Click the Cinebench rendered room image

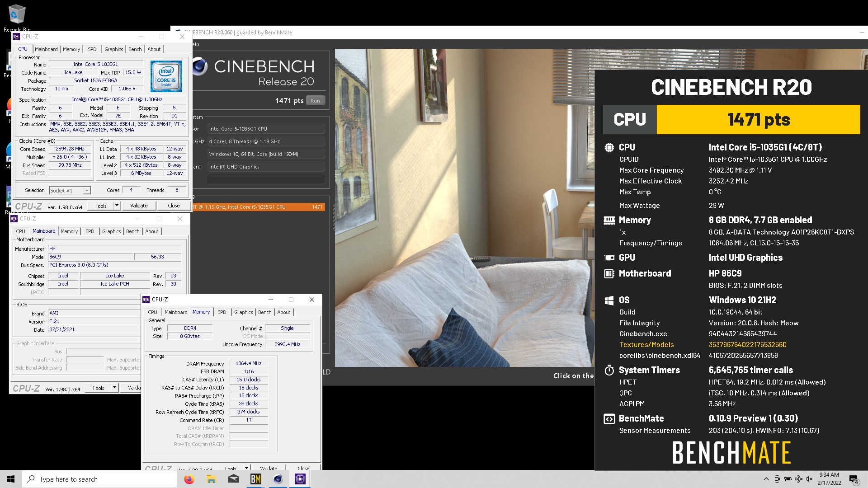464,208
